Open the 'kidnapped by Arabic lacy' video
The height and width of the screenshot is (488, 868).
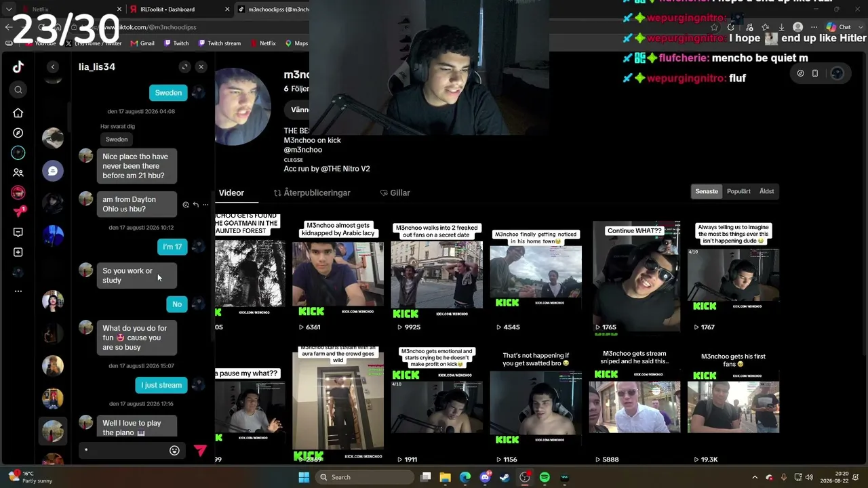click(338, 270)
